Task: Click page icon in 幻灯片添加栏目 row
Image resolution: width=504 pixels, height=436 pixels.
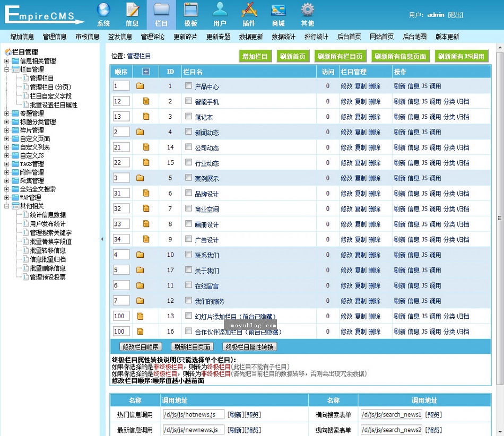Action: [140, 316]
